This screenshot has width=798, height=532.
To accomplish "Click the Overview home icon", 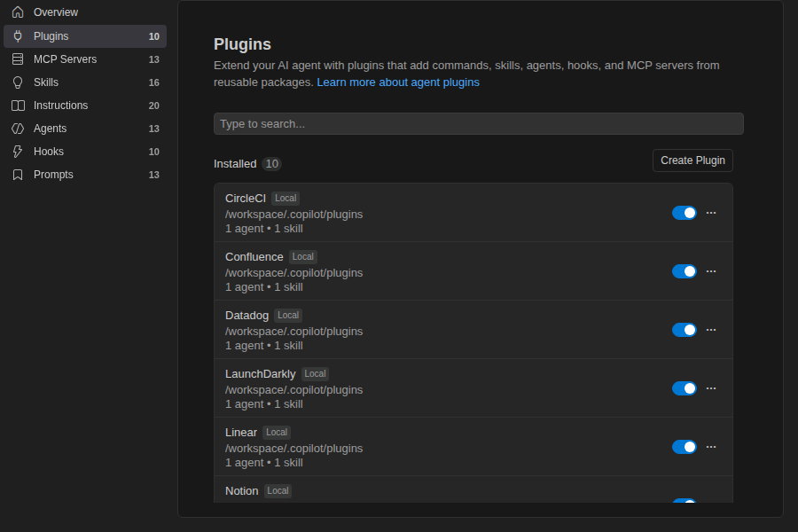I will tap(18, 12).
